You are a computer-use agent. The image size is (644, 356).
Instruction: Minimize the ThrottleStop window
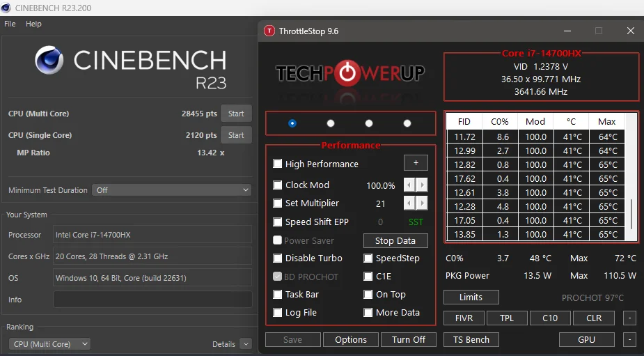point(567,31)
